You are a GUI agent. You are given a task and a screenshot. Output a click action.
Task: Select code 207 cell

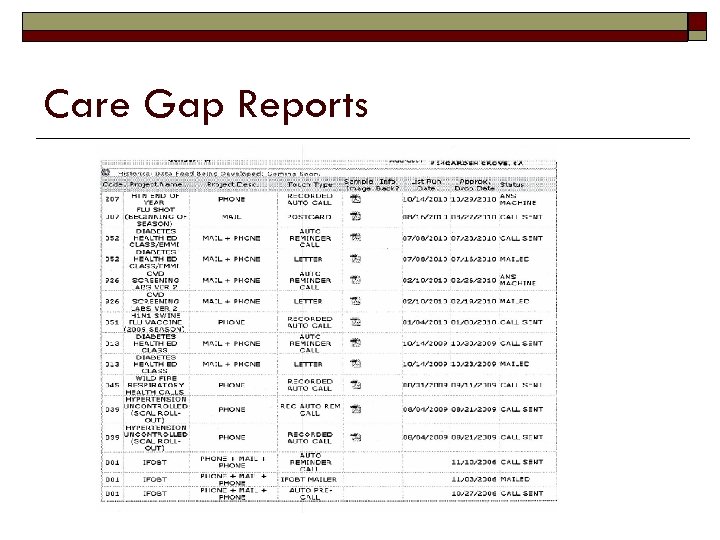coord(112,199)
